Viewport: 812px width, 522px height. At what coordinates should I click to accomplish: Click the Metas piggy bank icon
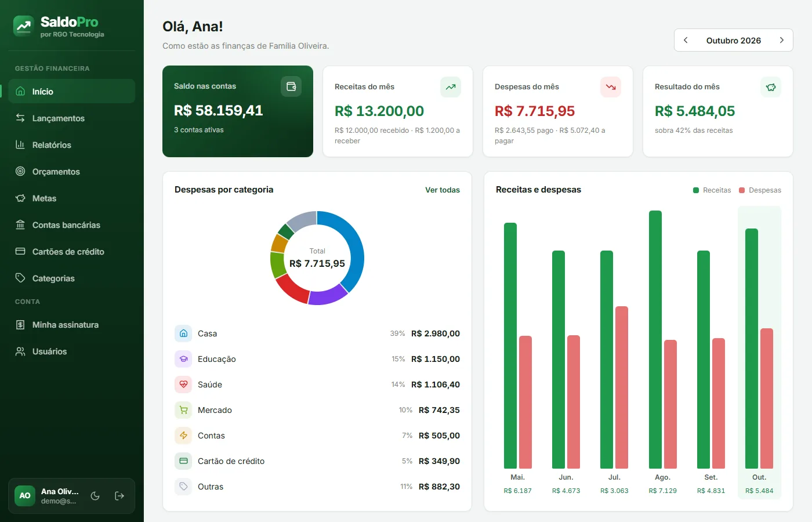20,198
